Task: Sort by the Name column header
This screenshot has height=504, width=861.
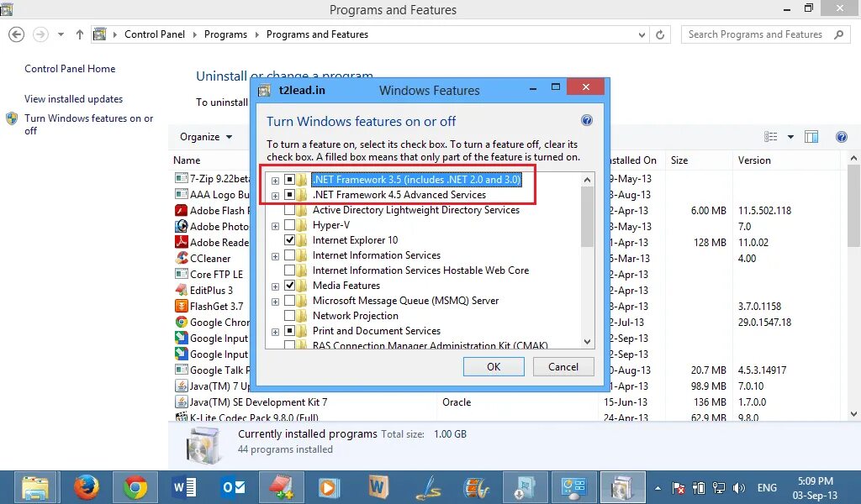Action: coord(187,160)
